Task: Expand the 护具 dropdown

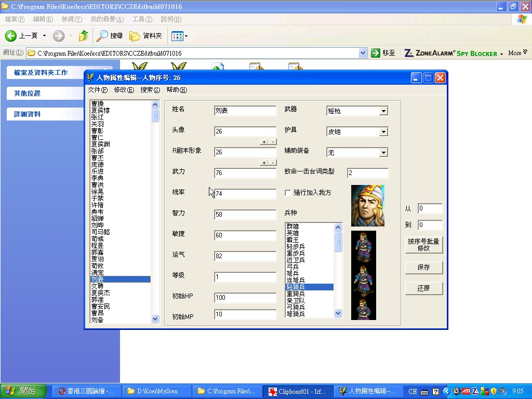Action: pos(383,132)
